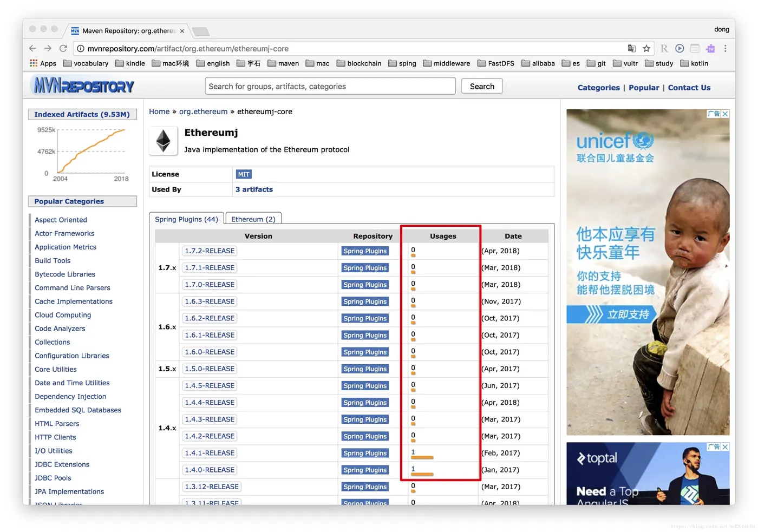The height and width of the screenshot is (532, 758).
Task: Close the Maven Repository browser tab
Action: (182, 31)
